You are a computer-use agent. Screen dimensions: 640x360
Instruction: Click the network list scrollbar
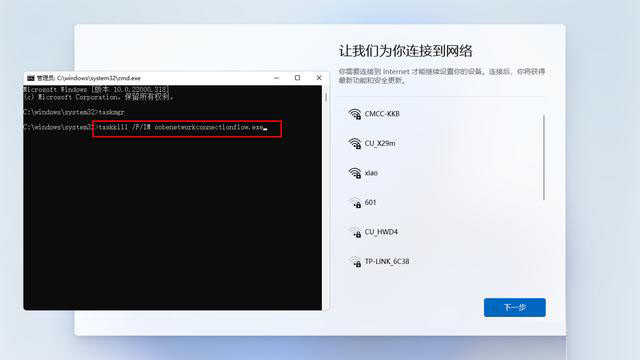544,158
